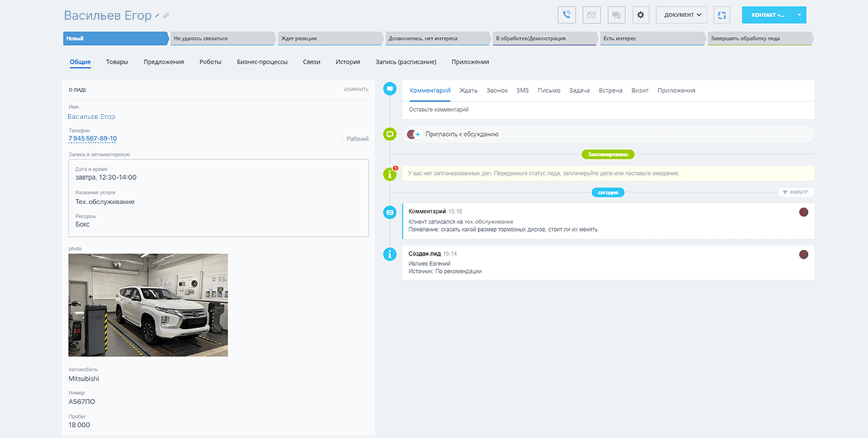Edit lead title with pencil icon
Image resolution: width=868 pixels, height=438 pixels.
[x=157, y=16]
